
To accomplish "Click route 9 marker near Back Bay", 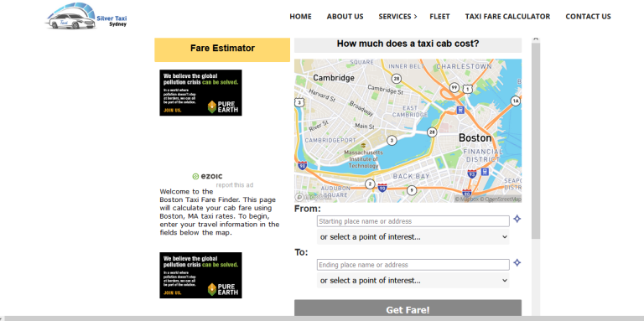I will tap(412, 190).
